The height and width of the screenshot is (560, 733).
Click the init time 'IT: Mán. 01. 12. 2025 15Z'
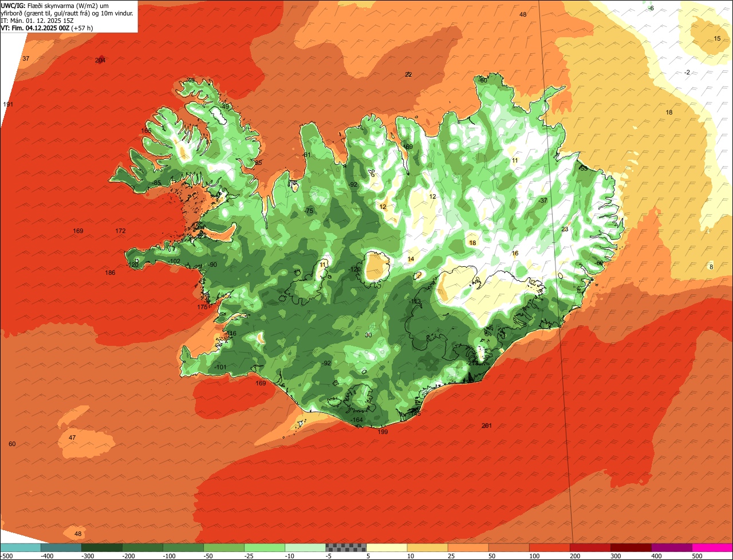click(x=37, y=20)
